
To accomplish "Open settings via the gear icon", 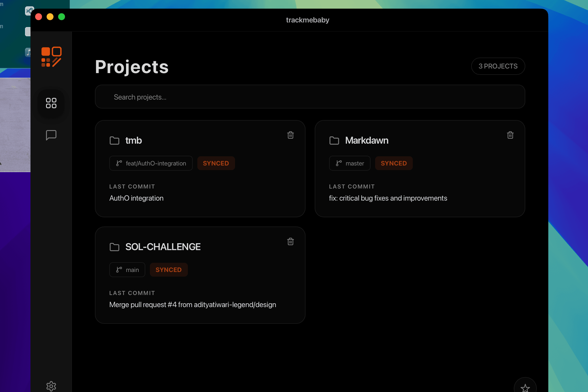I will [51, 386].
